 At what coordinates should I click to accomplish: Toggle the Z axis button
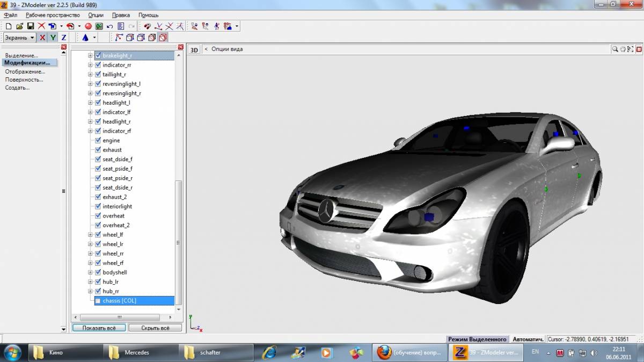point(64,38)
